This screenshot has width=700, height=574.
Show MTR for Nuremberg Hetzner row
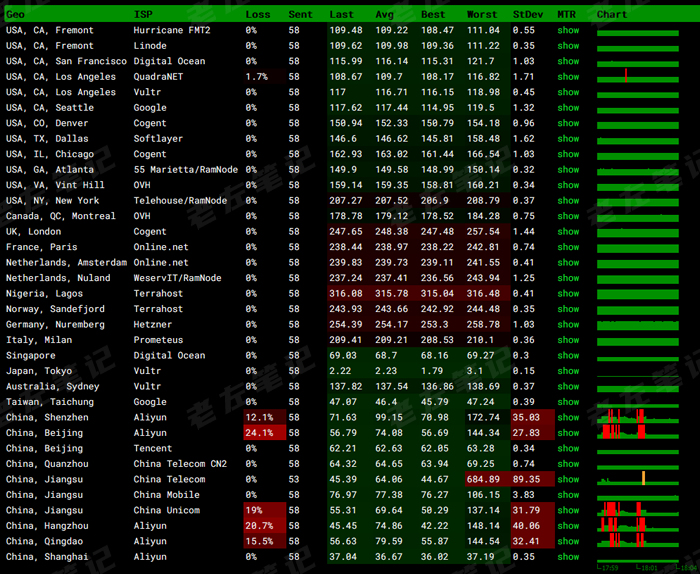[568, 324]
